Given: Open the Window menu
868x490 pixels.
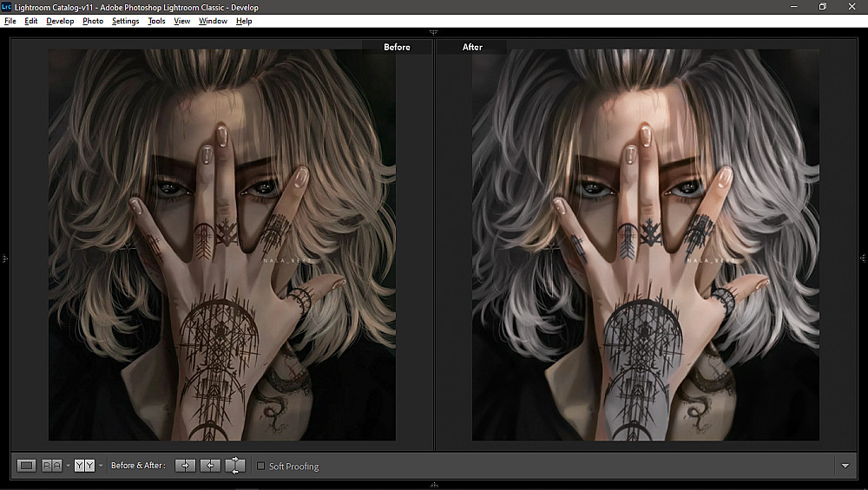Looking at the screenshot, I should [x=214, y=21].
